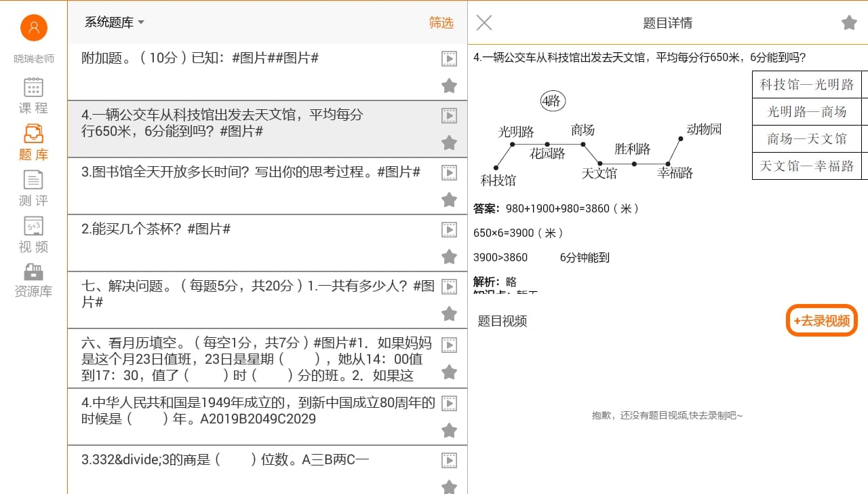Click the 晓瑞老师 username label
Screen dimensions: 868x494
coord(34,59)
